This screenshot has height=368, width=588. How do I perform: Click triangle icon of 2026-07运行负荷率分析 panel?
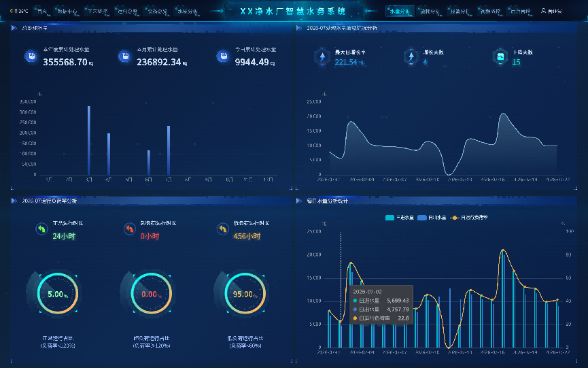pyautogui.click(x=14, y=201)
